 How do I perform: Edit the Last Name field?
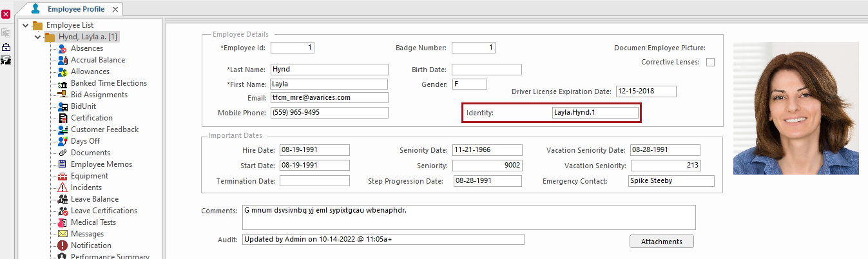[x=329, y=70]
